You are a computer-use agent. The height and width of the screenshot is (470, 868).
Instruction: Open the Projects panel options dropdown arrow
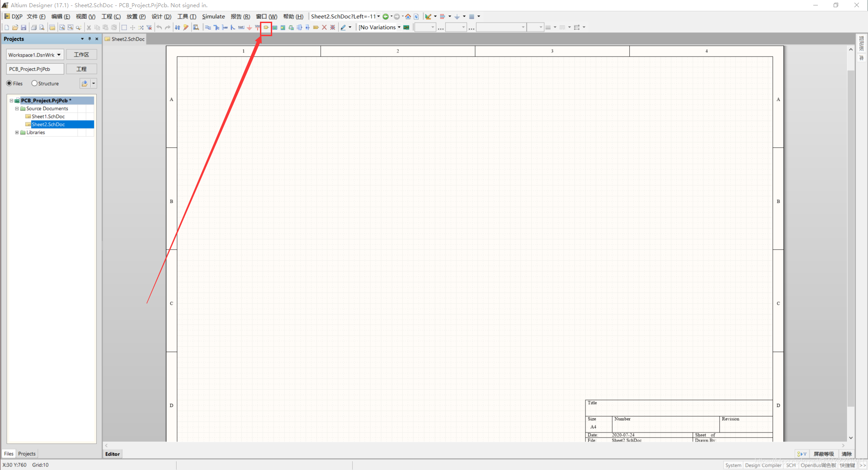point(82,39)
